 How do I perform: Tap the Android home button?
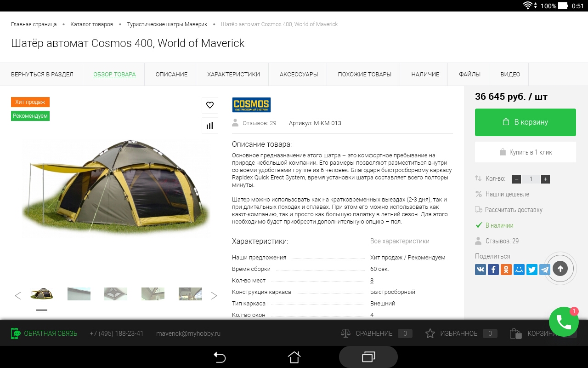click(x=294, y=357)
